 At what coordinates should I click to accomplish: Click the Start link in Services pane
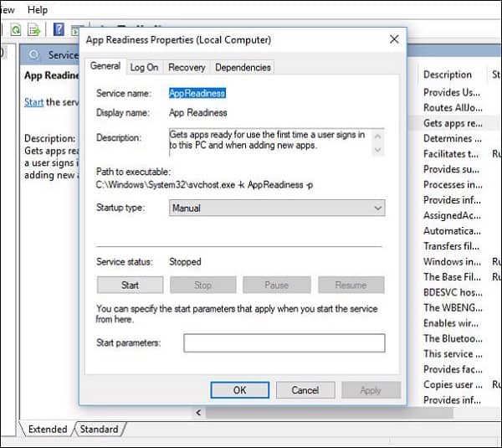click(x=33, y=102)
